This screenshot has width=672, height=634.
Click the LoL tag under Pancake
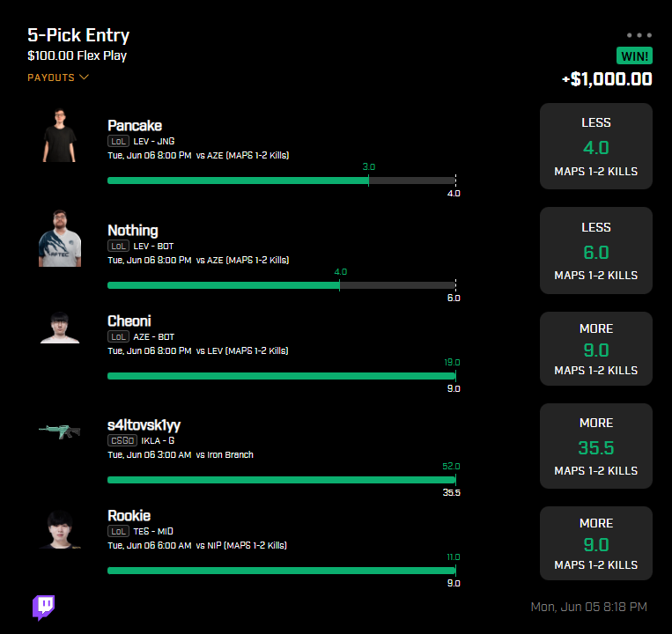tap(118, 141)
